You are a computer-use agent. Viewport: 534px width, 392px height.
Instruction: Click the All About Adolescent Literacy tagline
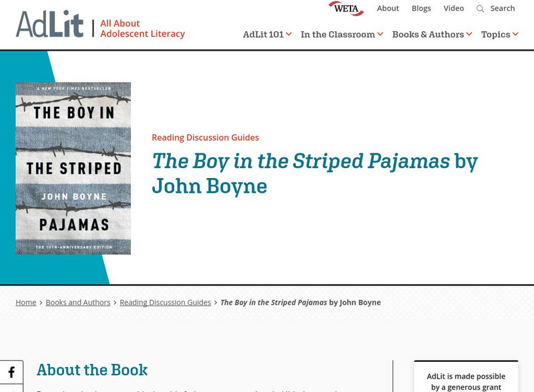tap(142, 29)
